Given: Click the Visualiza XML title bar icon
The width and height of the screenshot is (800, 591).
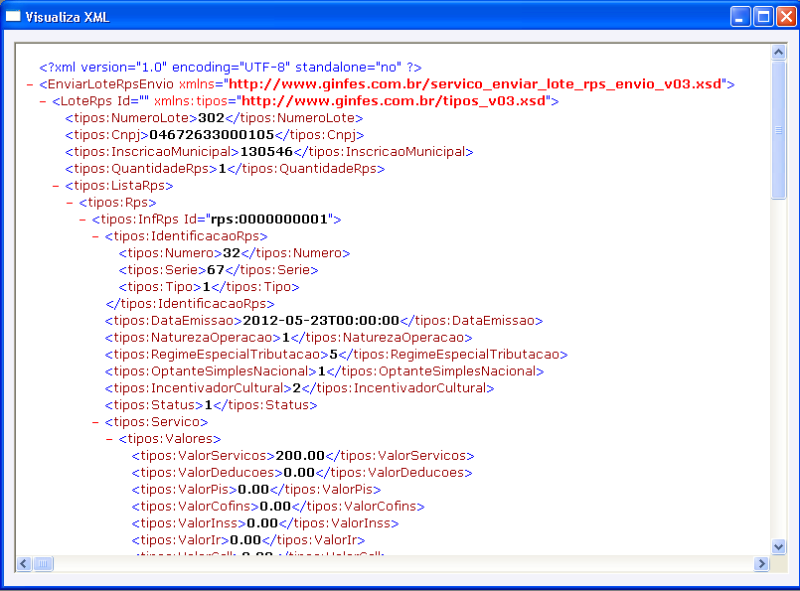Looking at the screenshot, I should (x=14, y=16).
